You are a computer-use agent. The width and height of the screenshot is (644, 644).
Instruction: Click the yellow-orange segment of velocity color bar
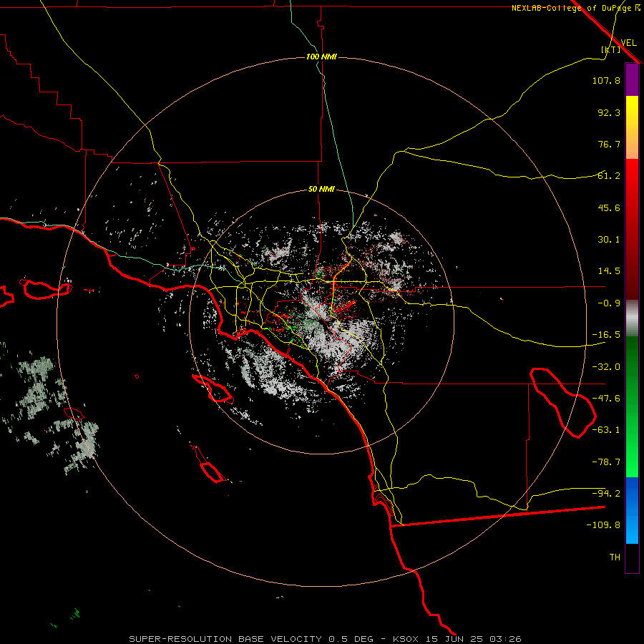pyautogui.click(x=632, y=127)
